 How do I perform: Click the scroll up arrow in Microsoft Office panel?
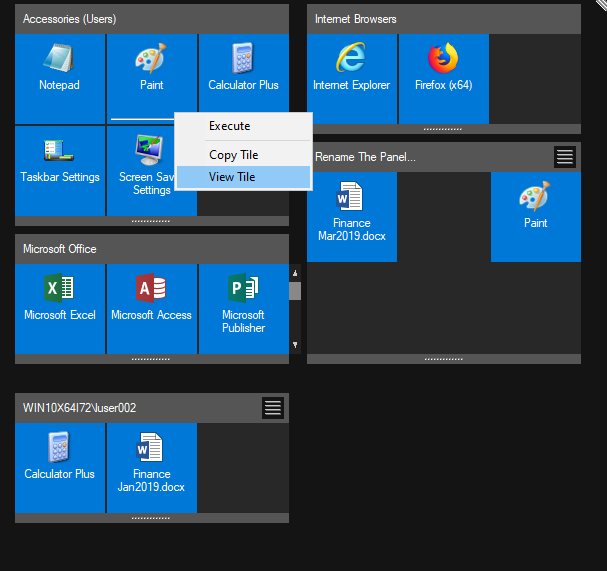pyautogui.click(x=295, y=272)
